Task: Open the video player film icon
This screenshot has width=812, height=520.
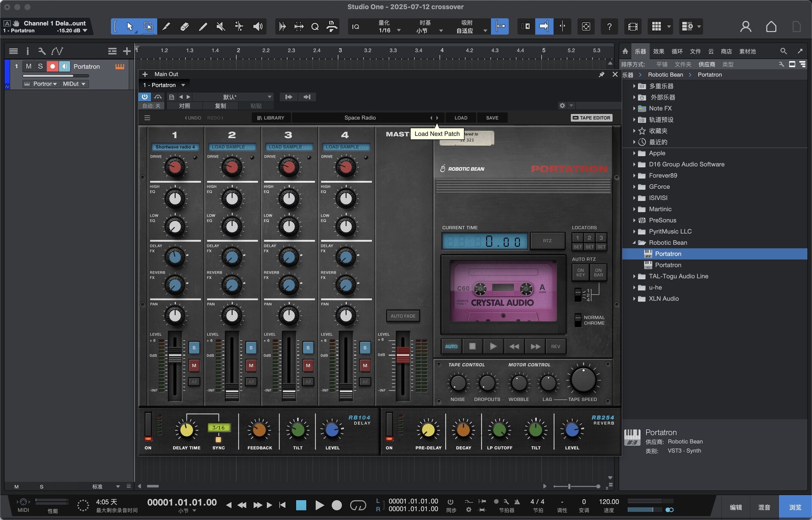Action: 633,27
